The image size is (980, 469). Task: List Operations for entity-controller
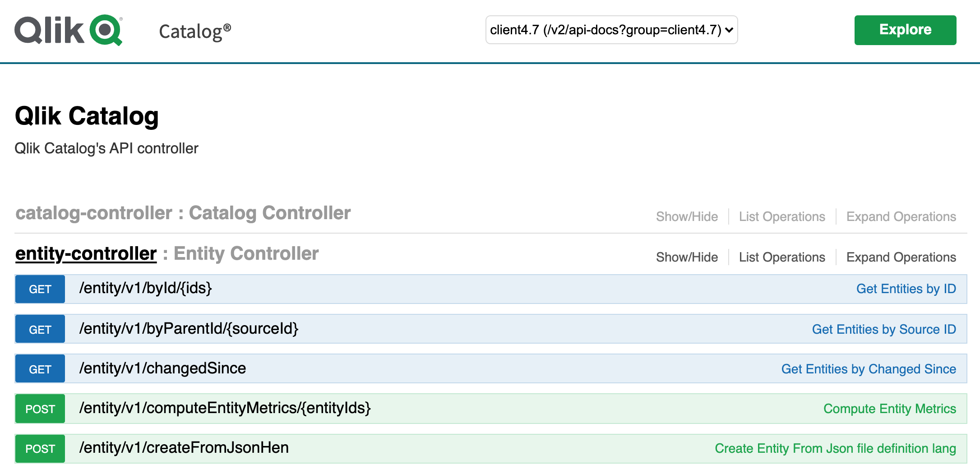[x=781, y=257]
